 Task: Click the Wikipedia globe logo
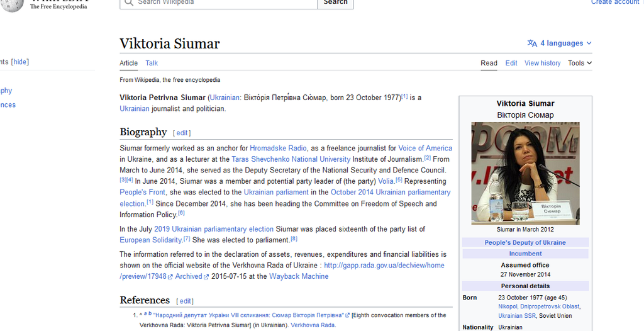coord(13,4)
